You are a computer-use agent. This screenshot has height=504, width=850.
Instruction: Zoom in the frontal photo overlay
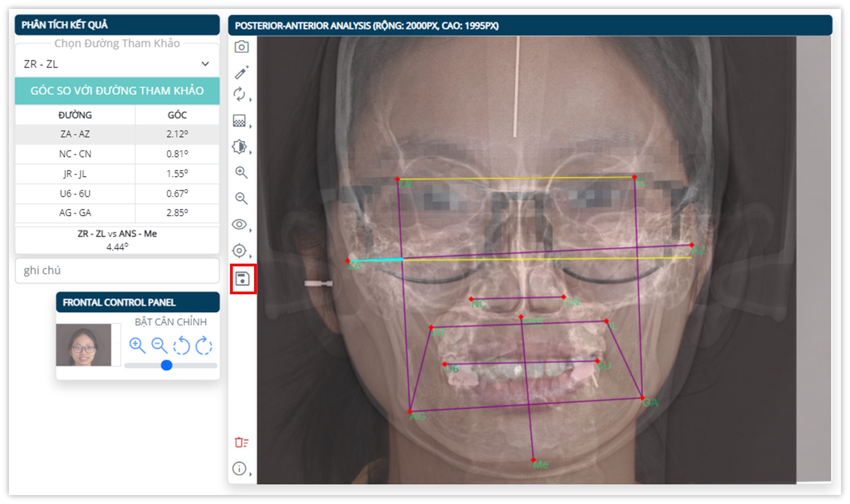137,345
